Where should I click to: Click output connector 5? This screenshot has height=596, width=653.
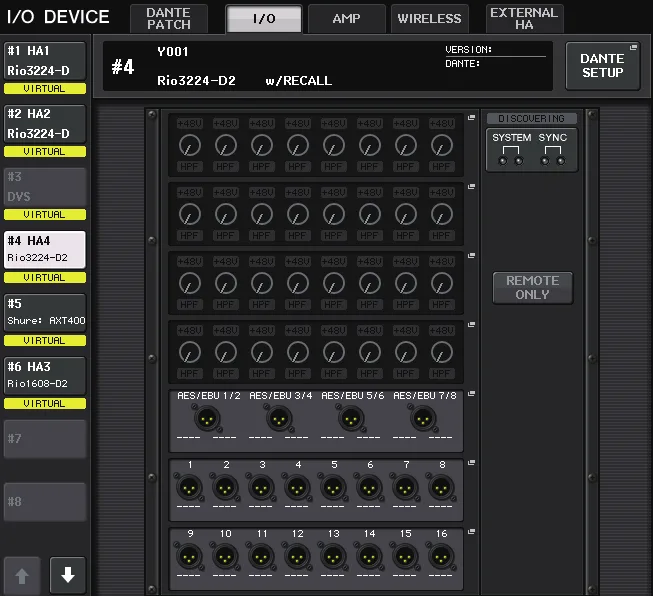[x=333, y=487]
